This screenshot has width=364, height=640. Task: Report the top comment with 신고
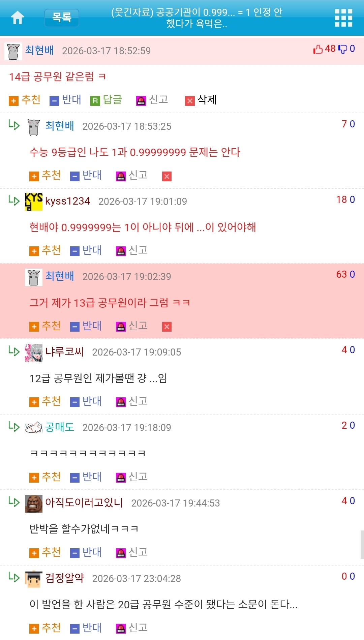click(x=152, y=100)
